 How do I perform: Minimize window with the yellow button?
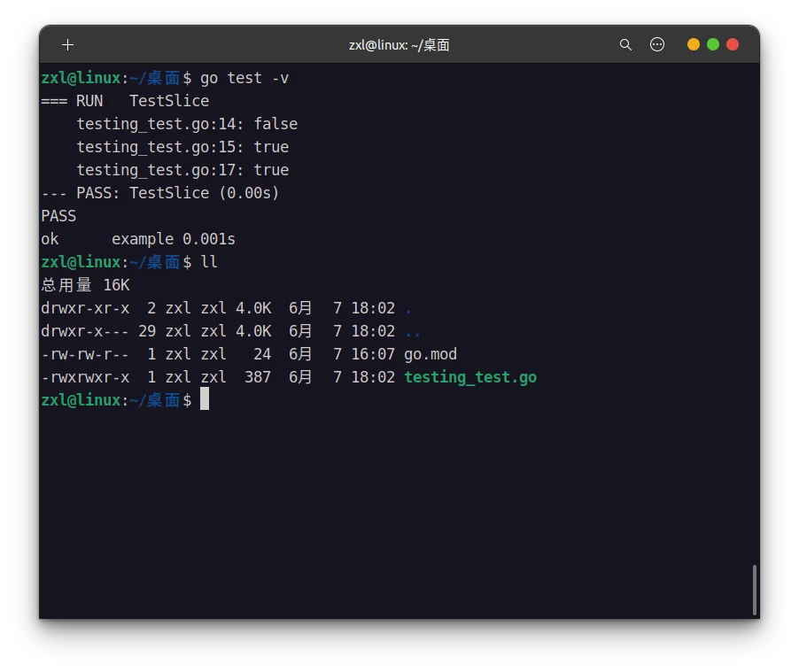[693, 45]
